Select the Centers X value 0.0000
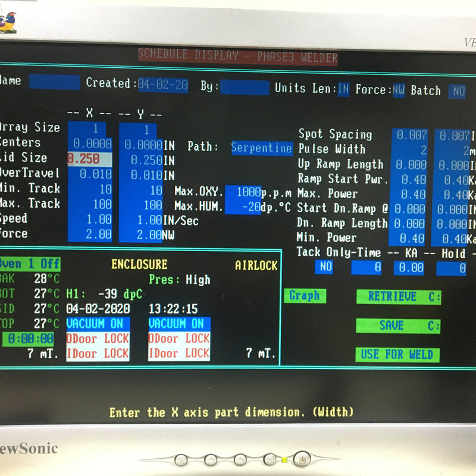476x476 pixels. [x=90, y=143]
